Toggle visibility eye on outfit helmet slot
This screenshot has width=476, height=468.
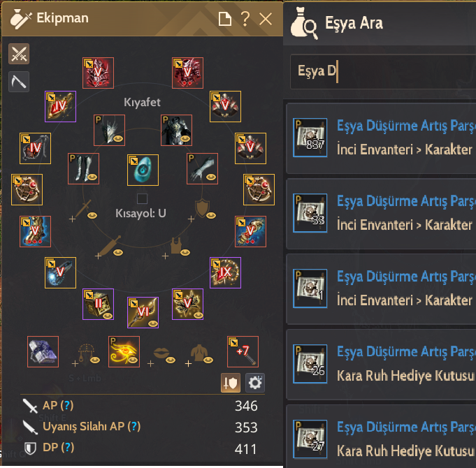coord(118,138)
